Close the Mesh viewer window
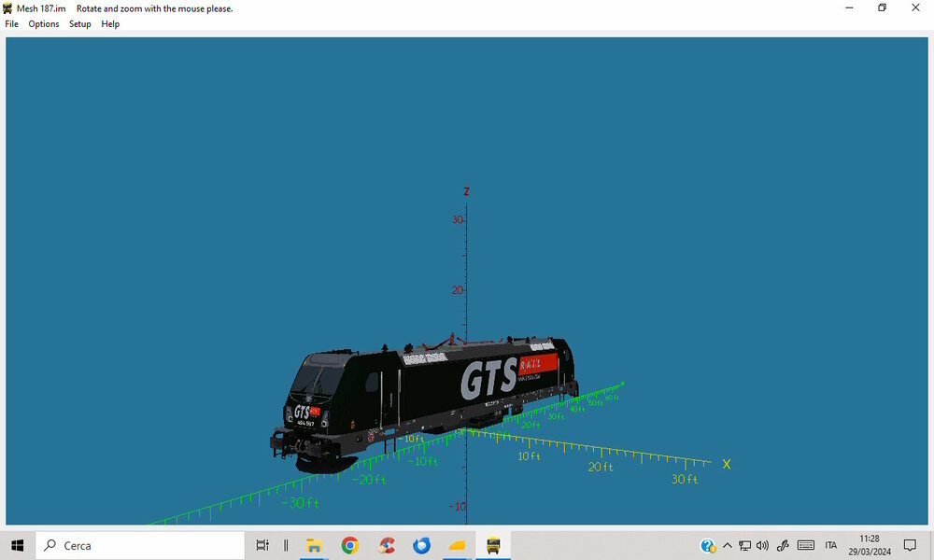934x560 pixels. pyautogui.click(x=915, y=7)
